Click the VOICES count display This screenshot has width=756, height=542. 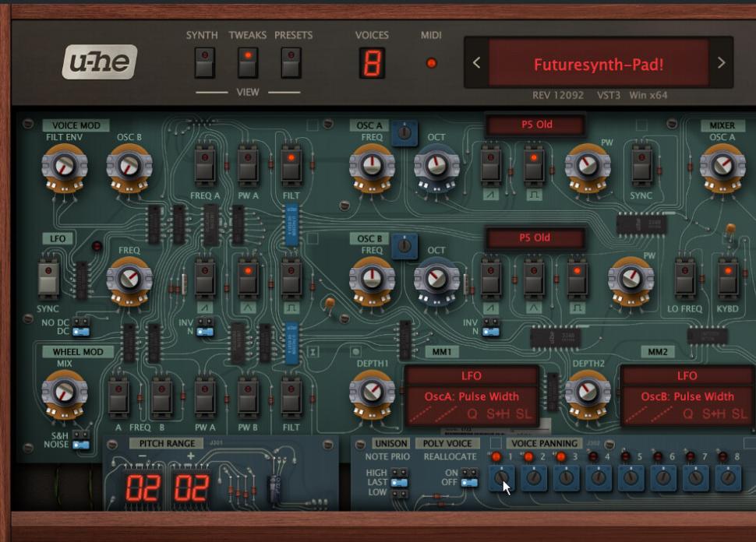[x=372, y=63]
